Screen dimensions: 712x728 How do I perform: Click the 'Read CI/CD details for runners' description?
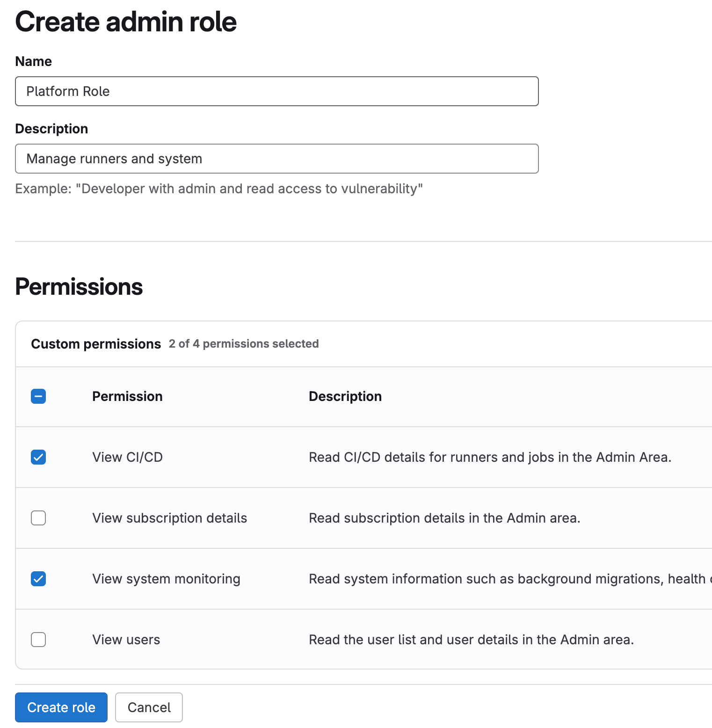point(490,457)
